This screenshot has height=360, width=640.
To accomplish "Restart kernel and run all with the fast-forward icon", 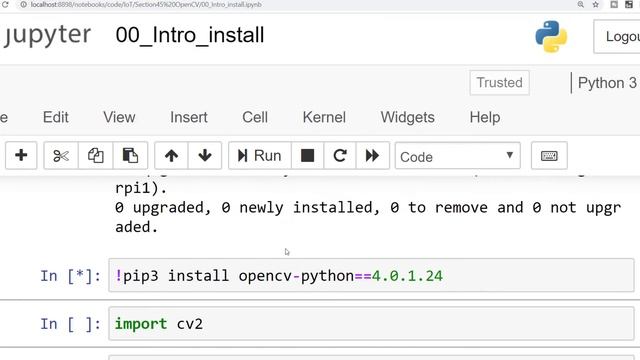I will click(x=373, y=156).
